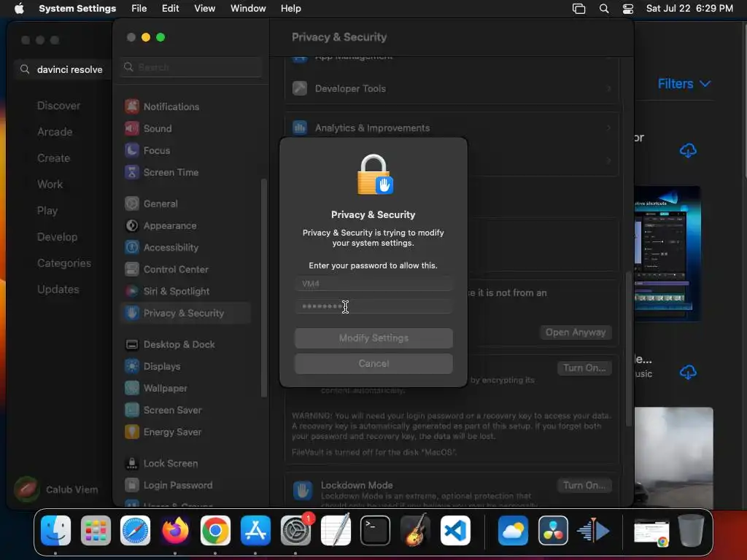The height and width of the screenshot is (560, 747).
Task: Select Develop in App Store sidebar
Action: click(x=57, y=237)
